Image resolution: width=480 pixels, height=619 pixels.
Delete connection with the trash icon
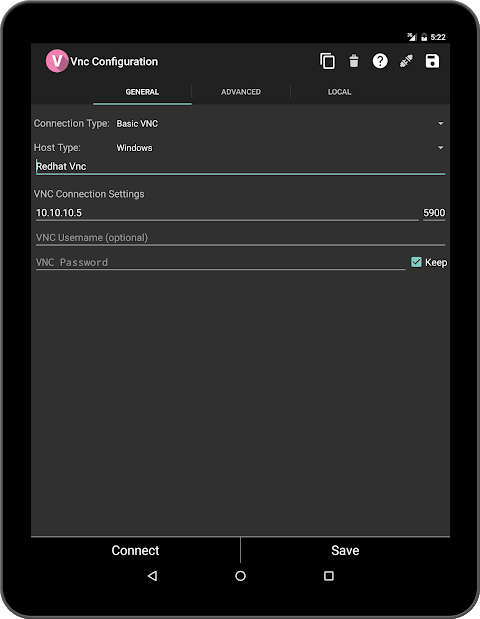[x=354, y=61]
